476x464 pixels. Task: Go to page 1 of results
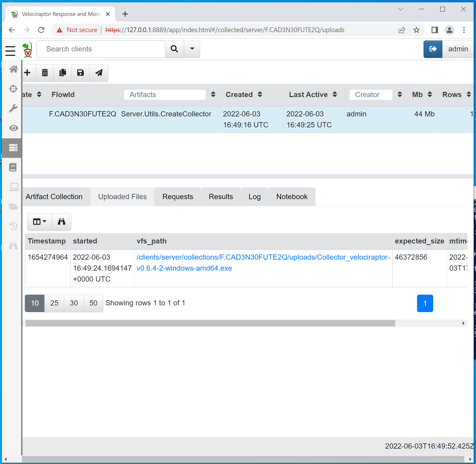point(425,303)
